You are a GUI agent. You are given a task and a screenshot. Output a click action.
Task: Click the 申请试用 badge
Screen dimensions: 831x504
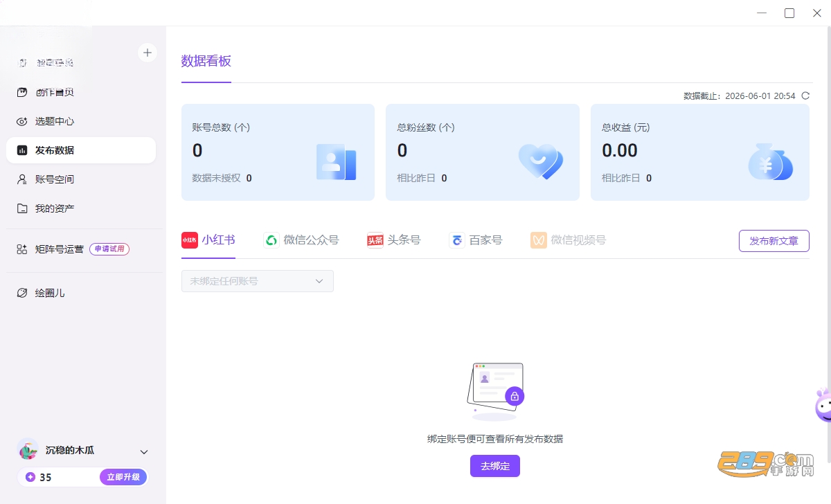coord(109,249)
